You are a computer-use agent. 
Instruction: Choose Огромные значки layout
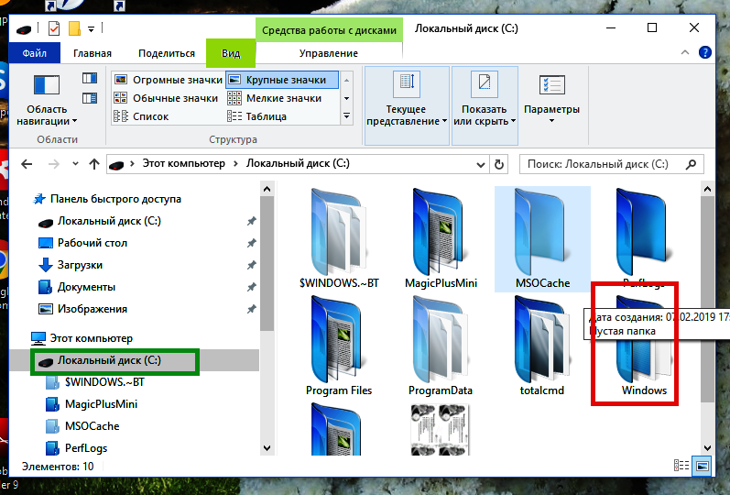[x=169, y=80]
